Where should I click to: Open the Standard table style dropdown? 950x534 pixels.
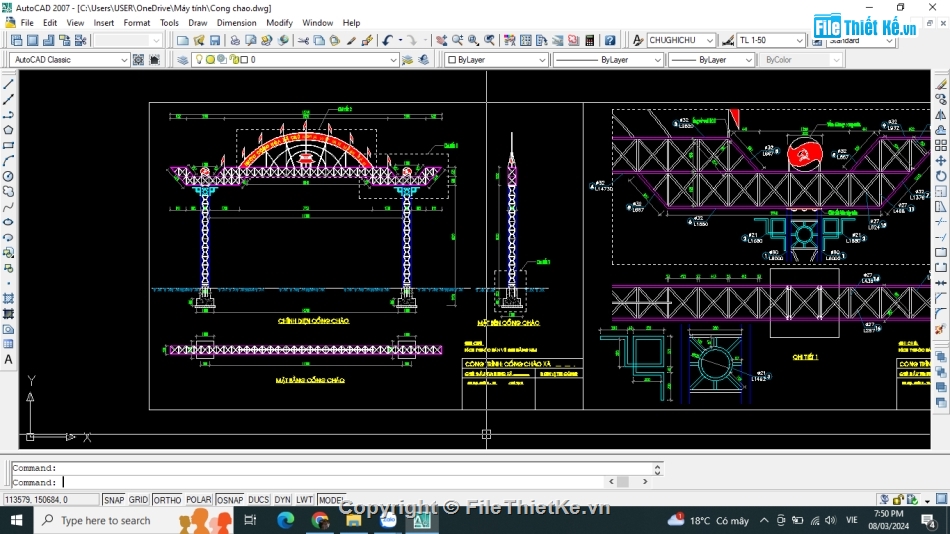click(889, 41)
